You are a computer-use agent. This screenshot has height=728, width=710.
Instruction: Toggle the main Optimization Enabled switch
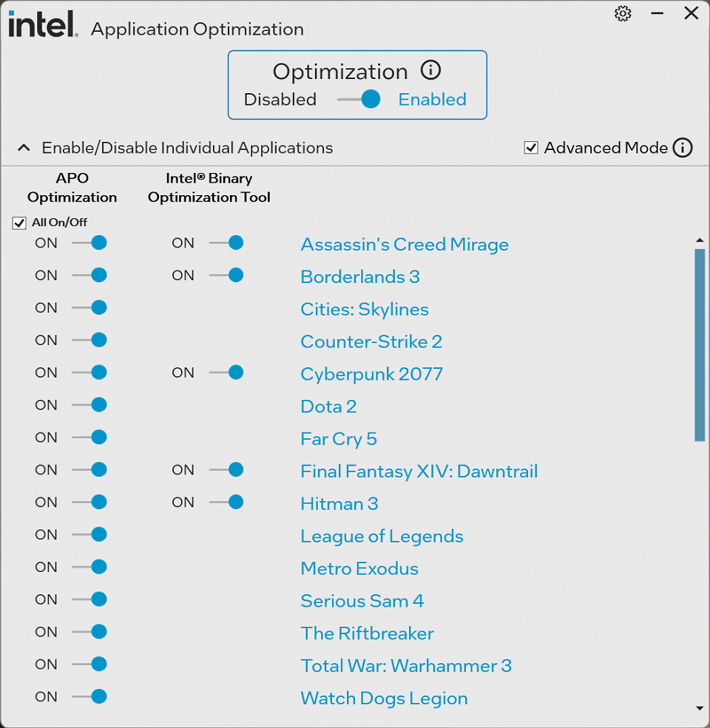[x=359, y=99]
